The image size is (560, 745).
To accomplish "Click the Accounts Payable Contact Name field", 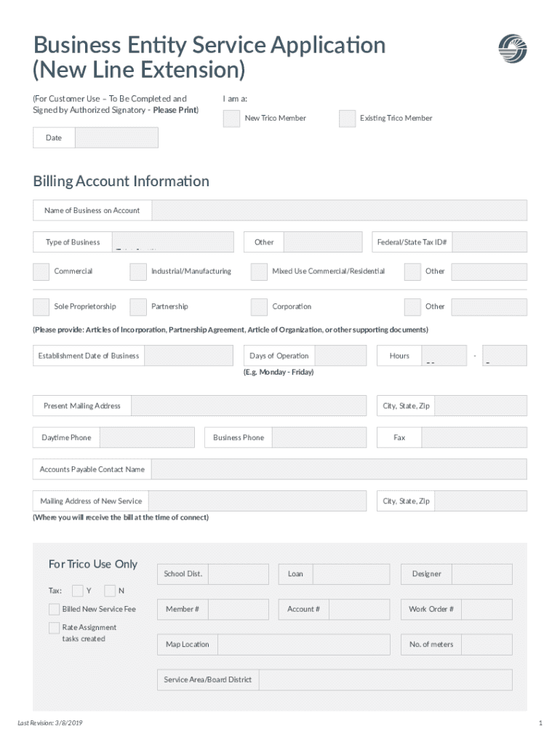I will pyautogui.click(x=339, y=469).
